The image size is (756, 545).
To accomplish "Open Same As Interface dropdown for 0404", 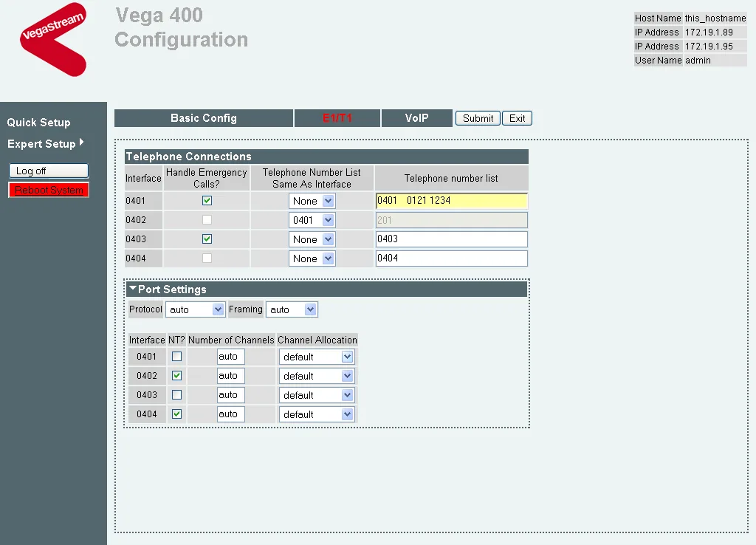I will [312, 259].
